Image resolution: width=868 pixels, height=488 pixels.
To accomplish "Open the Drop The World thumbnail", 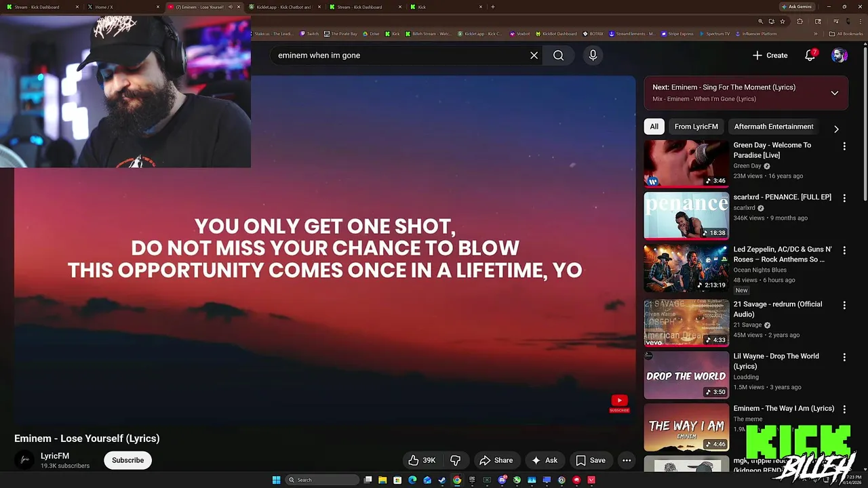I will [x=686, y=375].
